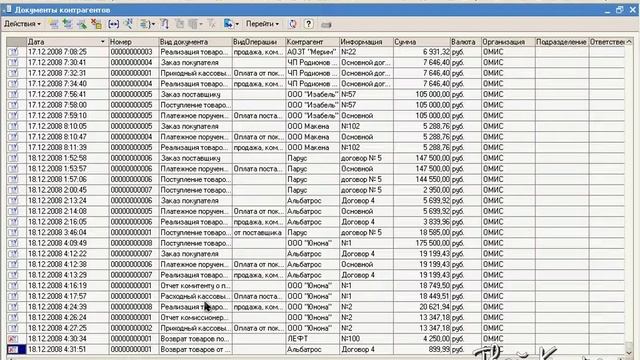Select the sum cell 144 550,00

coord(421,179)
